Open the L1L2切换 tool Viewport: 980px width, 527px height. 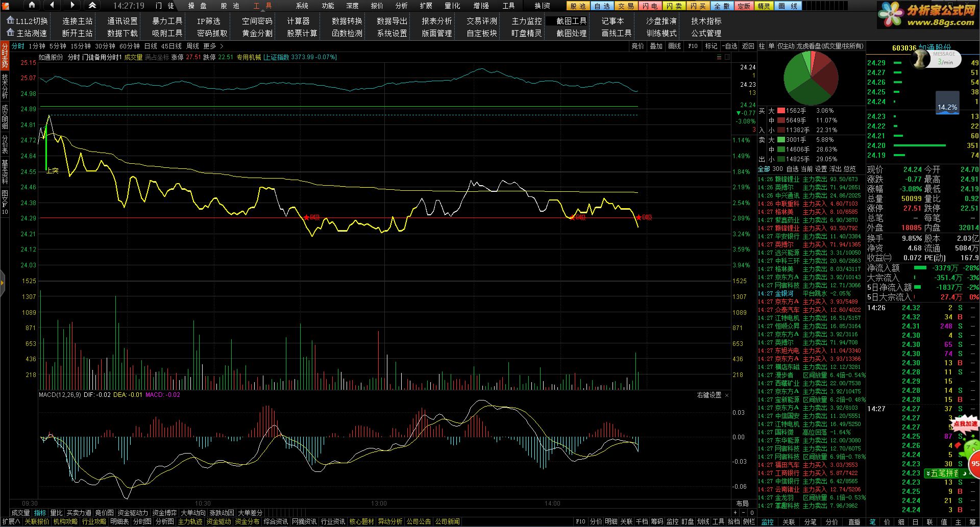(x=28, y=21)
